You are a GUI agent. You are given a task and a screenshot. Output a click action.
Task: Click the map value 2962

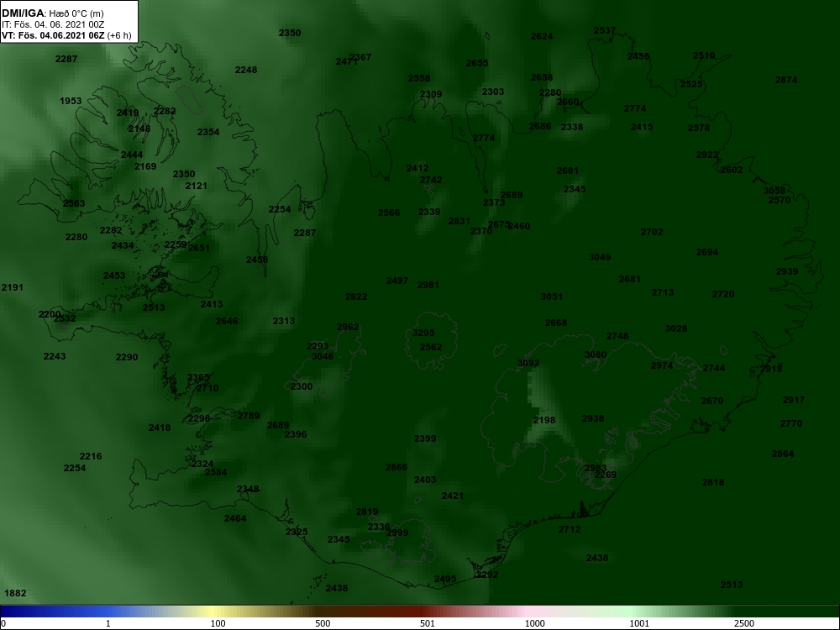tap(348, 327)
